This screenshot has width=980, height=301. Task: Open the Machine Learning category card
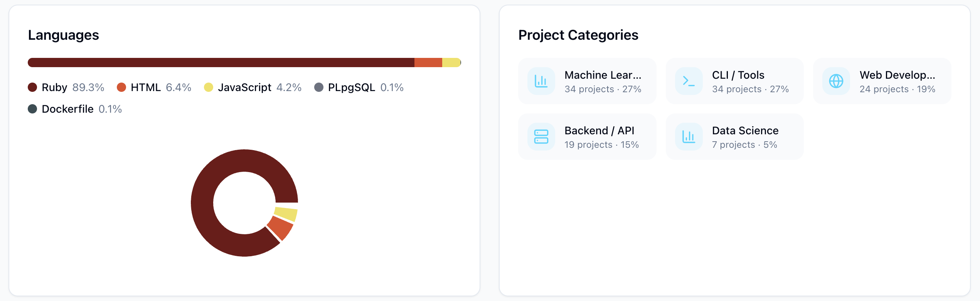click(587, 81)
